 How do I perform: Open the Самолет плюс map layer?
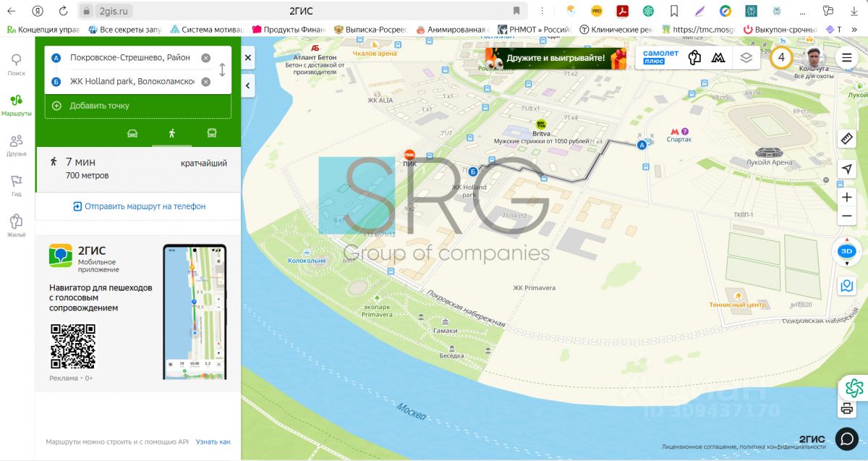[x=661, y=57]
